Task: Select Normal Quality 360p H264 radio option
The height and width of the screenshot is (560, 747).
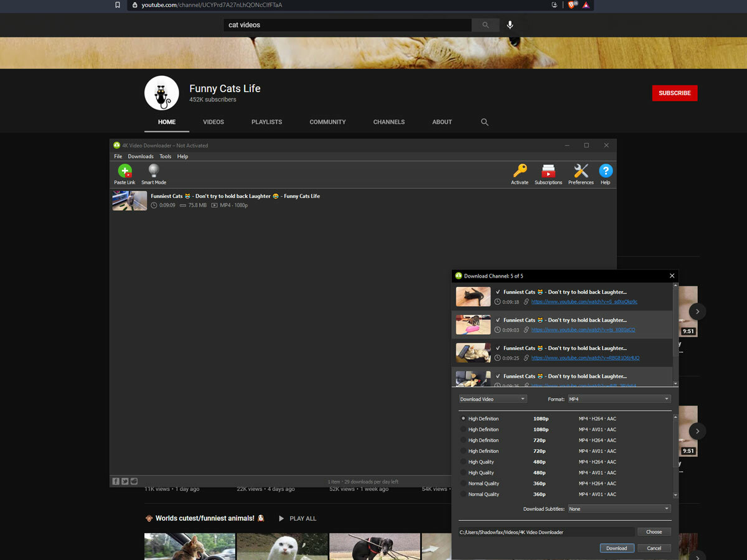Action: point(463,483)
